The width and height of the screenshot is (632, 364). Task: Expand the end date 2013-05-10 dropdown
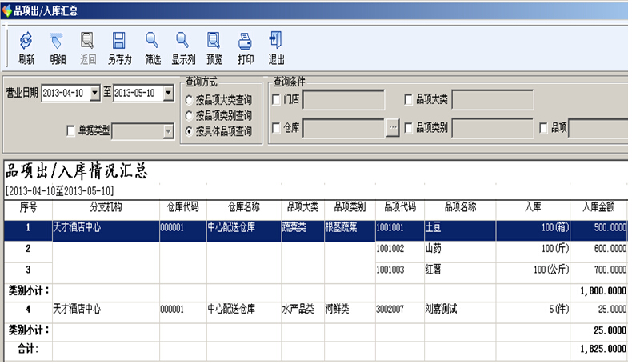coord(168,94)
